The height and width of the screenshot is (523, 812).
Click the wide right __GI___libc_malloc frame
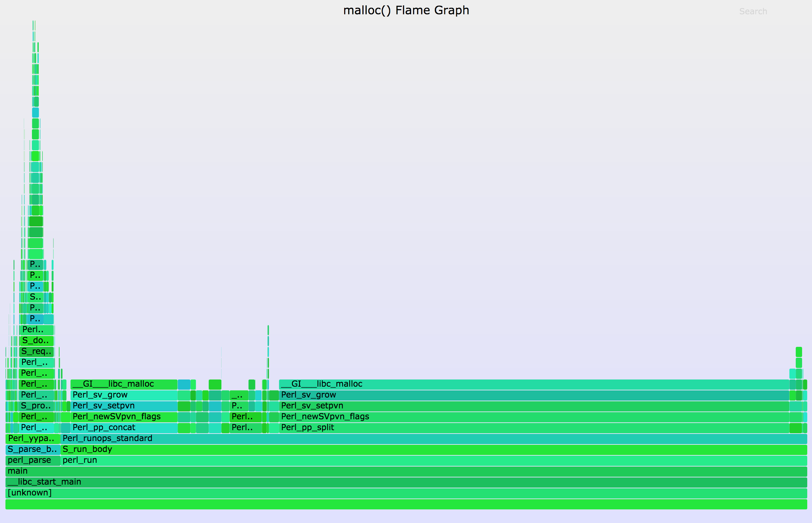coord(533,384)
